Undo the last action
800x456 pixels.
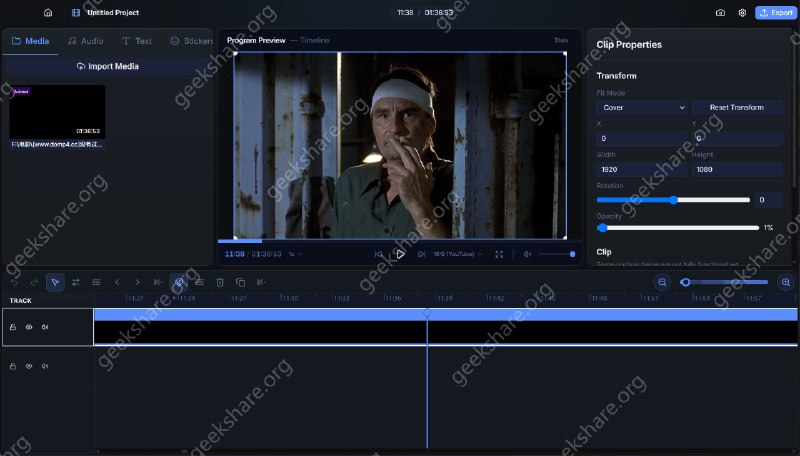(x=14, y=282)
